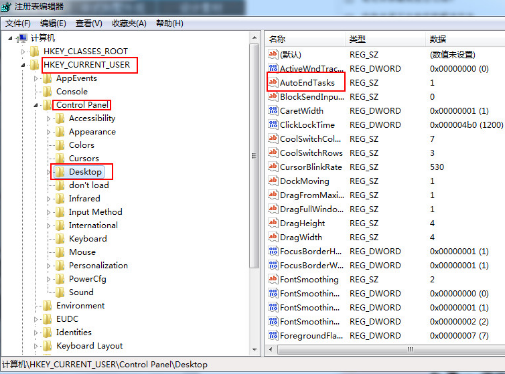Viewport: 505px width, 374px height.
Task: Select the don't load key
Action: pos(89,185)
